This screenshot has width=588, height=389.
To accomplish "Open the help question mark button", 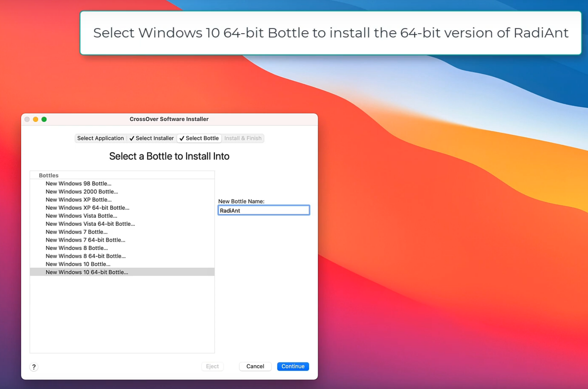I will [34, 367].
